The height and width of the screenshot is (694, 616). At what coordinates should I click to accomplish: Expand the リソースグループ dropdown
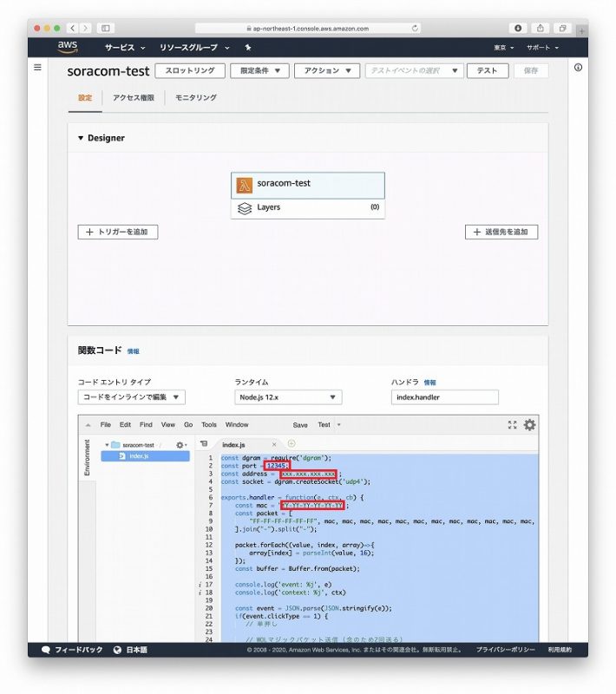click(x=194, y=48)
